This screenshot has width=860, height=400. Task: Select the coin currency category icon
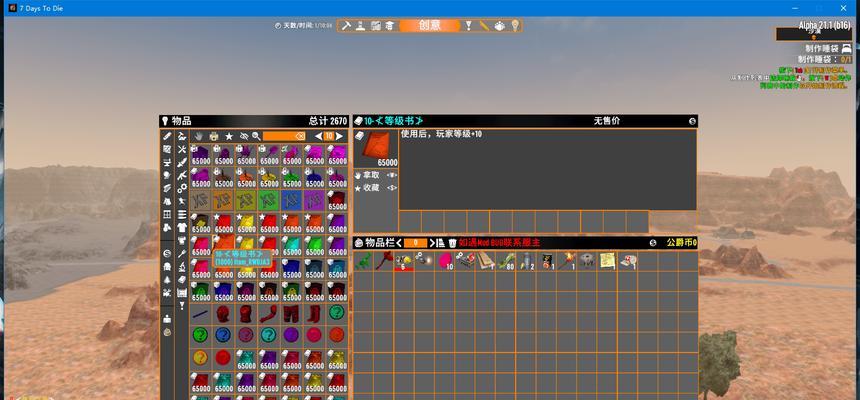click(168, 253)
